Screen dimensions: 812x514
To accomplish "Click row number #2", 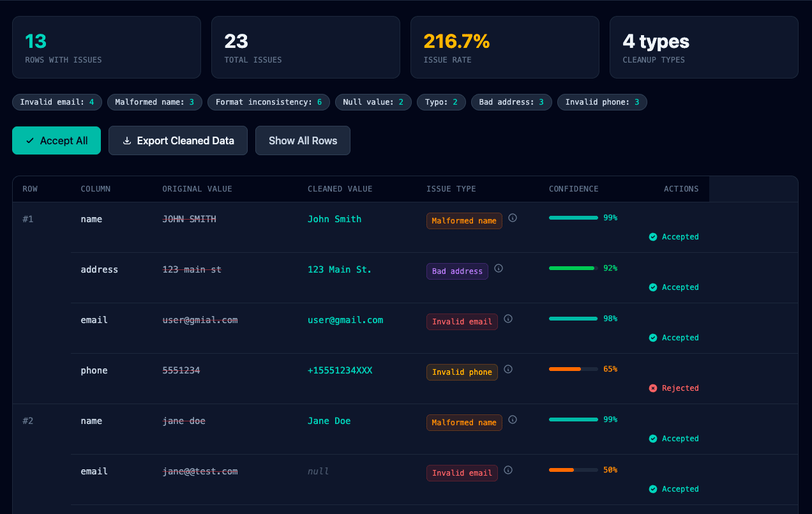I will pyautogui.click(x=28, y=421).
